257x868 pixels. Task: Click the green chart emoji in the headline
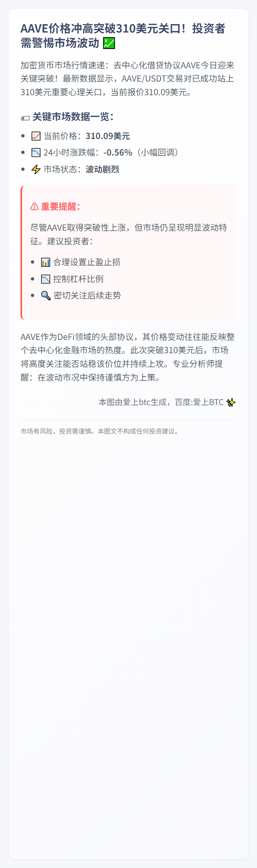109,43
